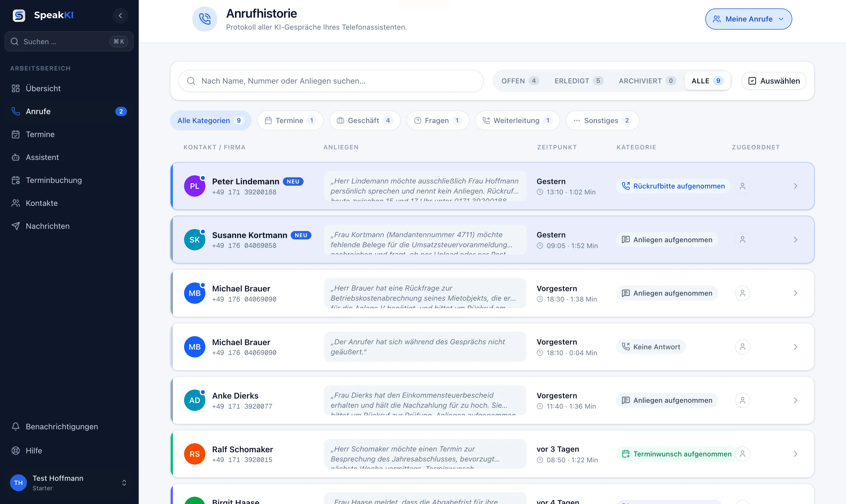Image resolution: width=846 pixels, height=504 pixels.
Task: Open Terminbuchung in the sidebar
Action: (69, 180)
